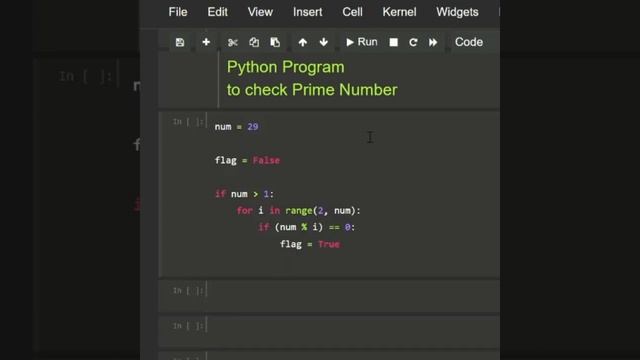Click the 'if num > 1:' line
Image resolution: width=640 pixels, height=360 pixels.
[x=244, y=194]
